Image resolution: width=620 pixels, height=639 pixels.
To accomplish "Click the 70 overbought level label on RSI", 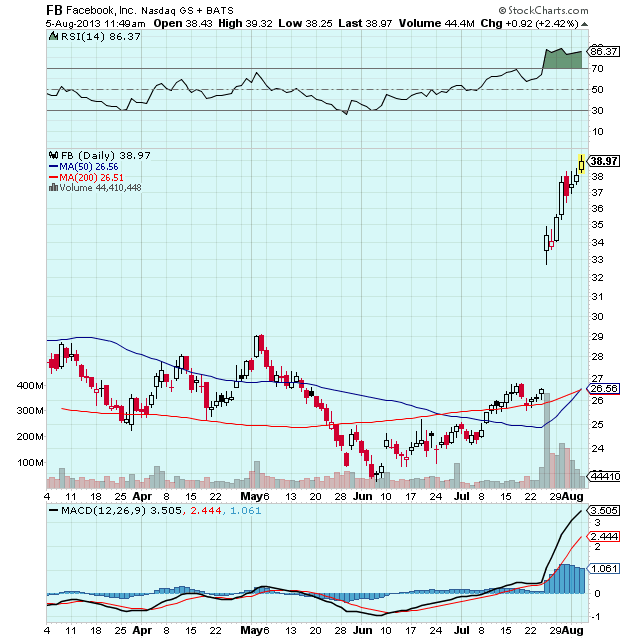I will pos(598,68).
